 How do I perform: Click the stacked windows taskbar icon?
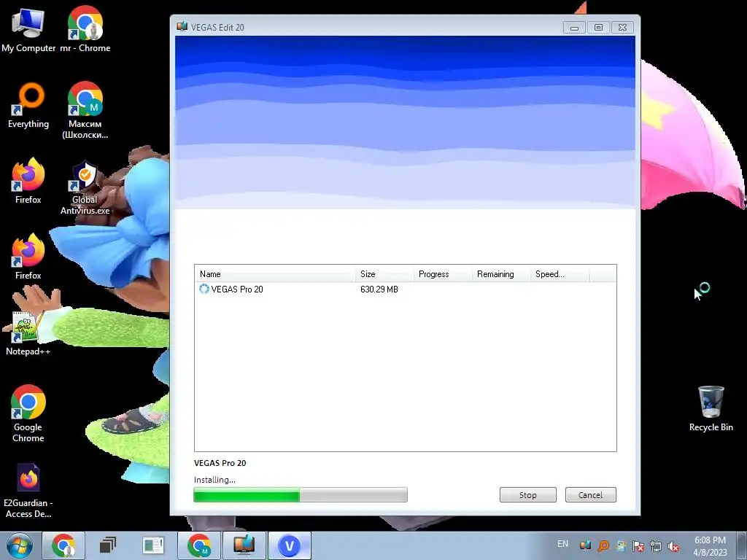tap(108, 545)
